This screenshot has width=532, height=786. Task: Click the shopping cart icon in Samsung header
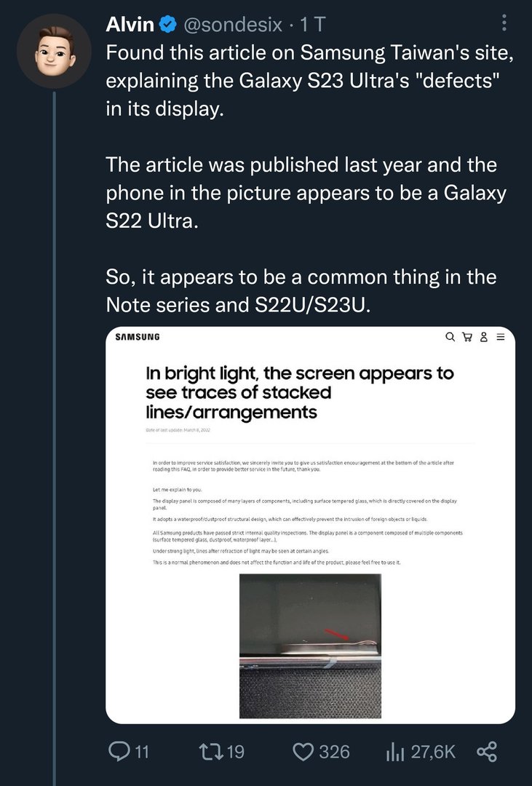[x=467, y=337]
